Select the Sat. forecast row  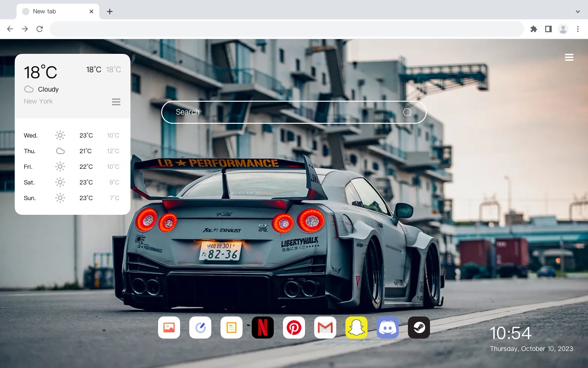(73, 182)
